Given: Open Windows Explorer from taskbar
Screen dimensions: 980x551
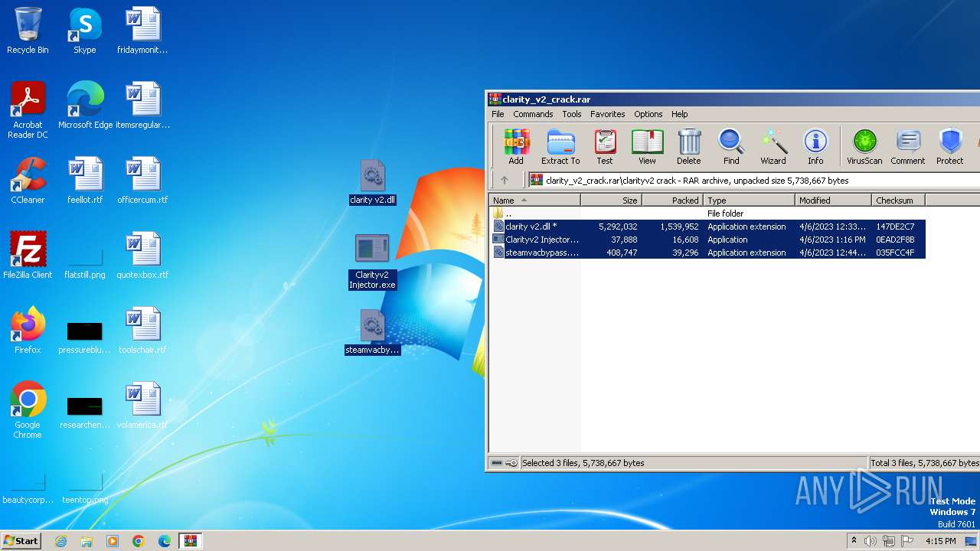Looking at the screenshot, I should pos(87,541).
